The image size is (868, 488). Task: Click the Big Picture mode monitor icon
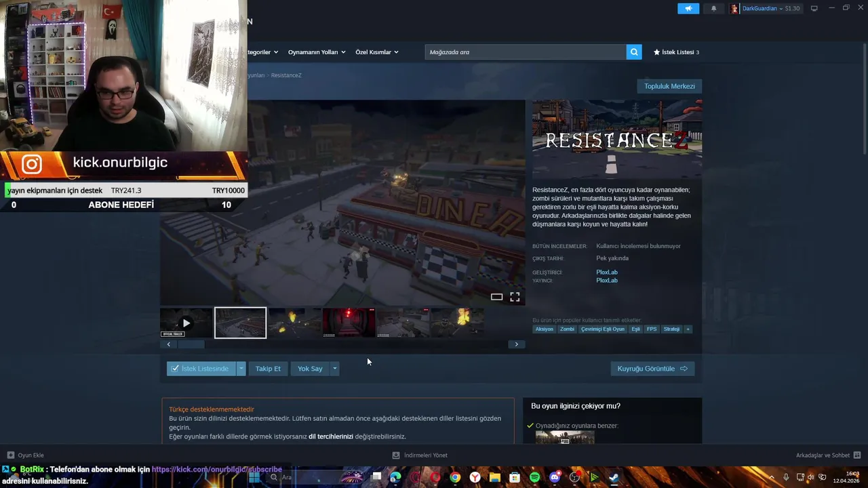(x=814, y=9)
